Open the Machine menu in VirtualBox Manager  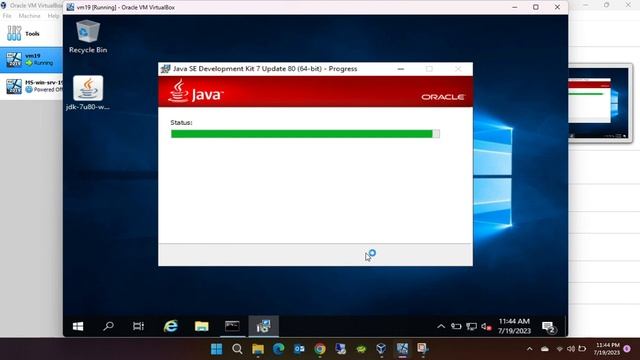29,16
